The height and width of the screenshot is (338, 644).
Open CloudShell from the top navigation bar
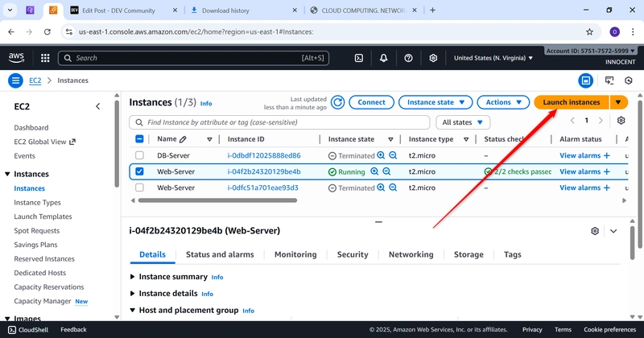click(359, 58)
